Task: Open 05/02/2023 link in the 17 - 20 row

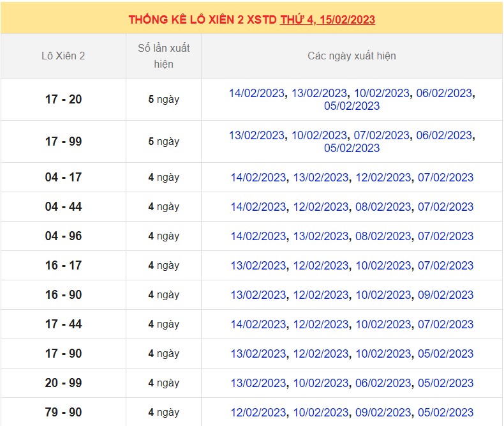Action: coord(352,106)
